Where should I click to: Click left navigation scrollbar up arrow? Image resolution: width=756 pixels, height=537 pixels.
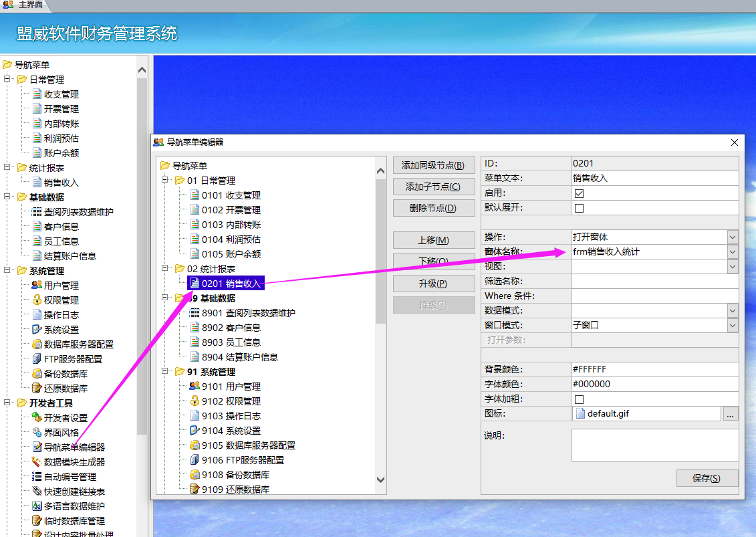pyautogui.click(x=142, y=70)
